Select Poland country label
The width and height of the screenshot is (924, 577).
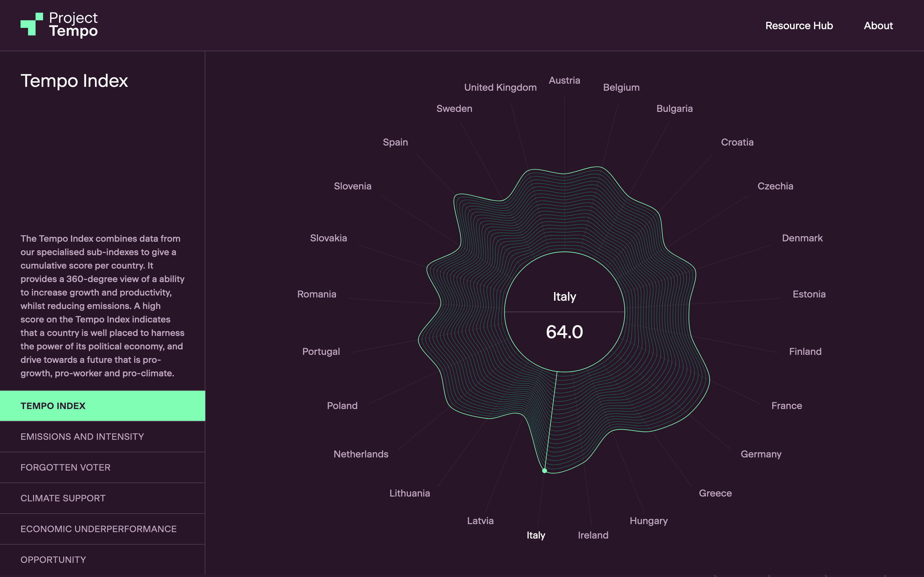[x=342, y=406]
